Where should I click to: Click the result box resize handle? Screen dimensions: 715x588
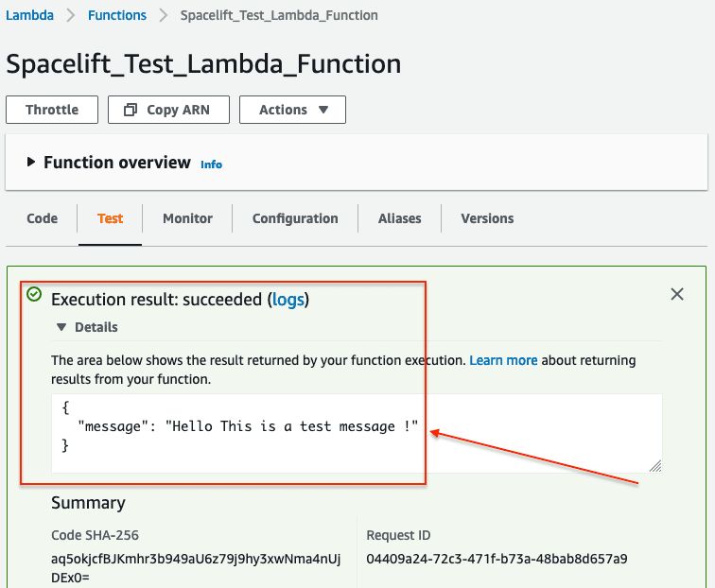click(655, 466)
